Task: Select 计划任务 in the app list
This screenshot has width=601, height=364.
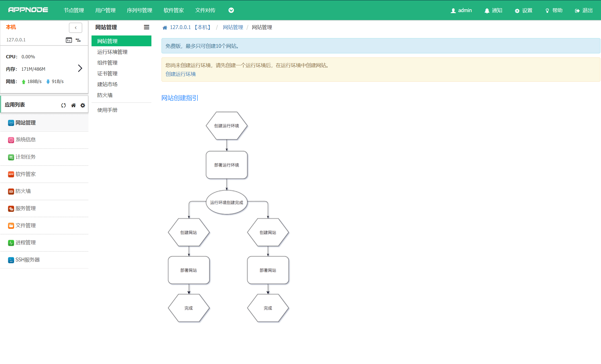Action: (x=44, y=157)
